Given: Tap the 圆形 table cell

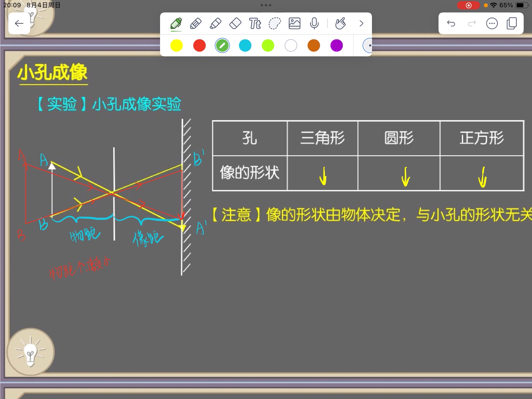Looking at the screenshot, I should (x=399, y=138).
